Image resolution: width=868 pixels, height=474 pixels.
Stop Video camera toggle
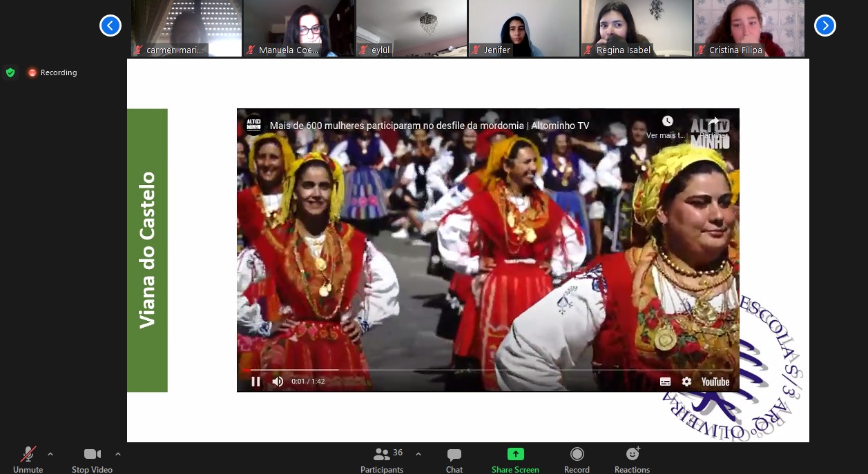pos(92,455)
